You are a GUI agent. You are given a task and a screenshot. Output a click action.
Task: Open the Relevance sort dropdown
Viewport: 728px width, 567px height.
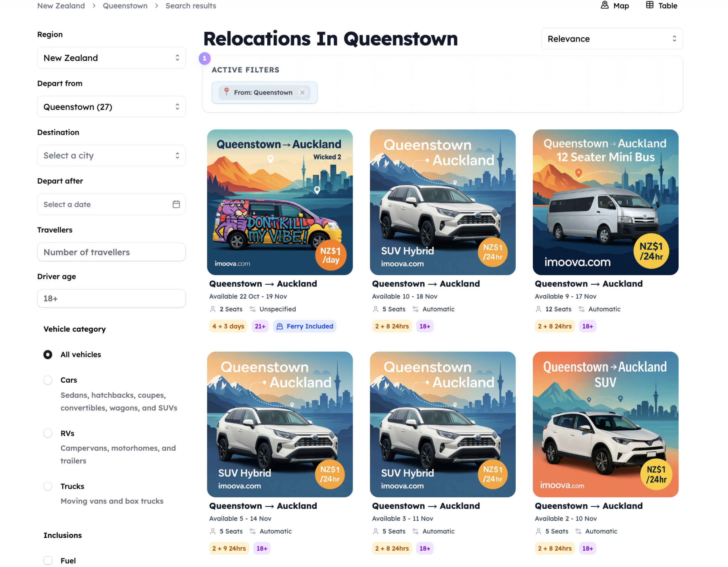coord(612,39)
